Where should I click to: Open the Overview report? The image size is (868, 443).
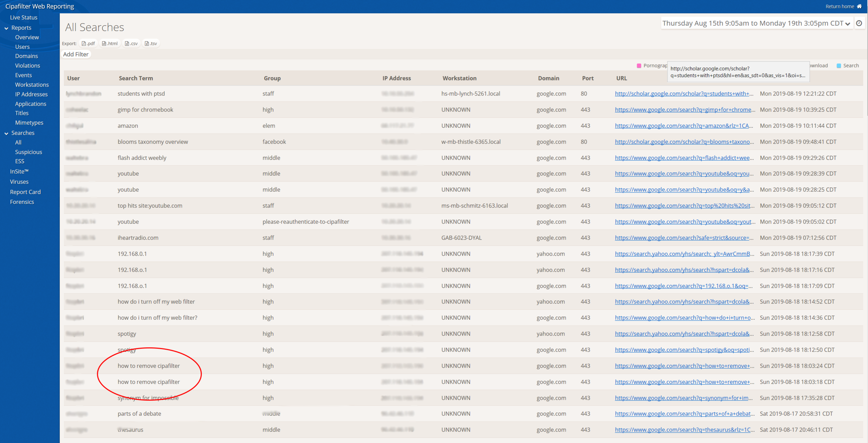pos(27,37)
